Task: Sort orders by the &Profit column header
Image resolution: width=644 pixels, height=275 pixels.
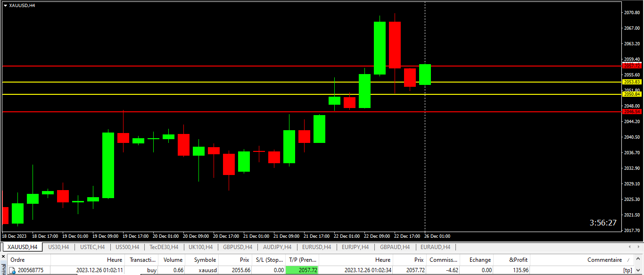Action: [x=519, y=259]
